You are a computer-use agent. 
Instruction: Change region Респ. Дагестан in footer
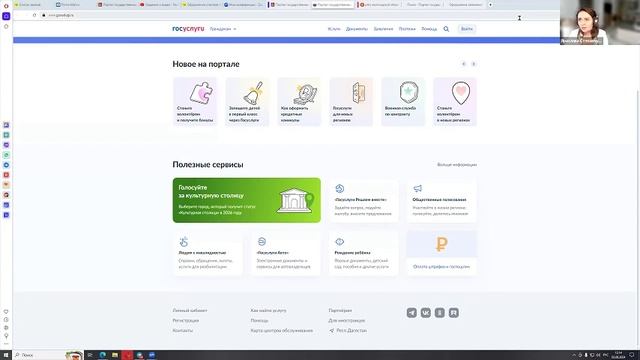click(348, 331)
